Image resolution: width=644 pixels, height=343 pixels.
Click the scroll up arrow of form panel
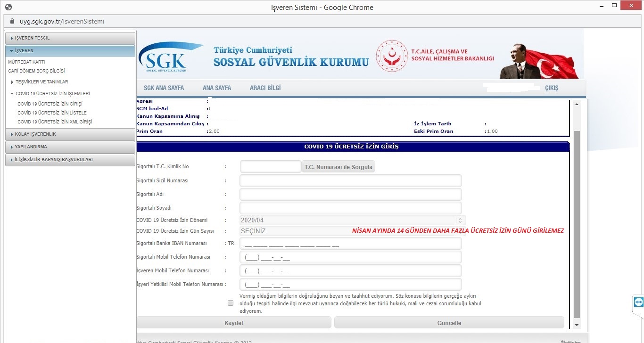click(576, 104)
